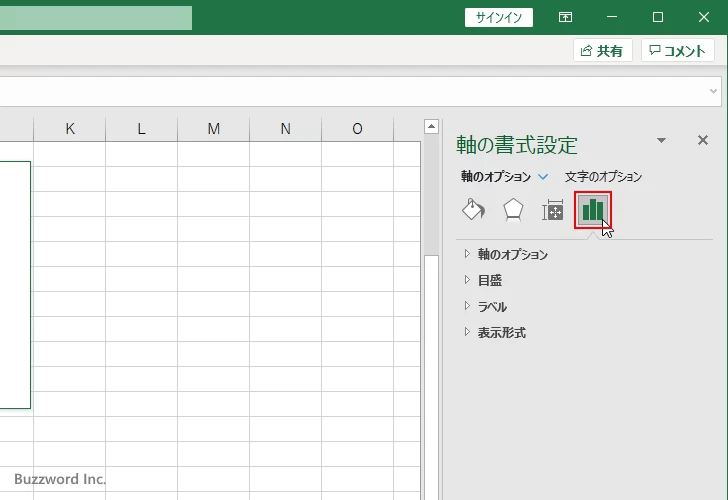This screenshot has width=728, height=500.
Task: Minimize the Excel window
Action: (612, 17)
